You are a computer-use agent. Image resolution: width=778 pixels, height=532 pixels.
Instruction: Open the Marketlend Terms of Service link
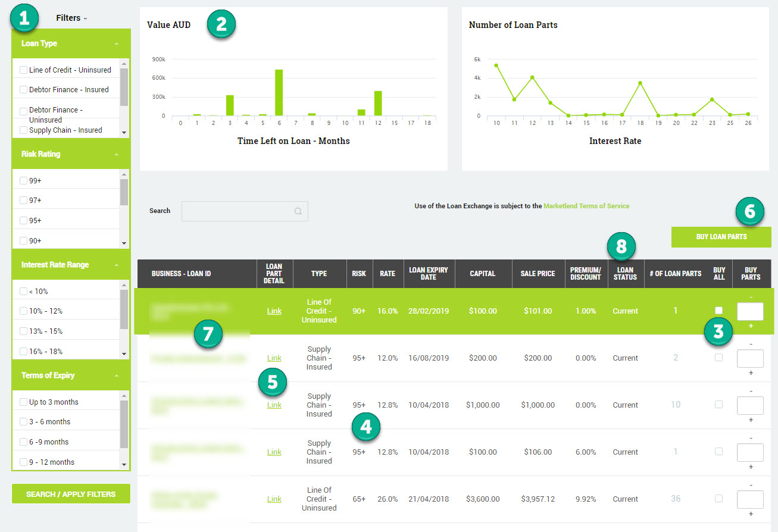pyautogui.click(x=586, y=206)
